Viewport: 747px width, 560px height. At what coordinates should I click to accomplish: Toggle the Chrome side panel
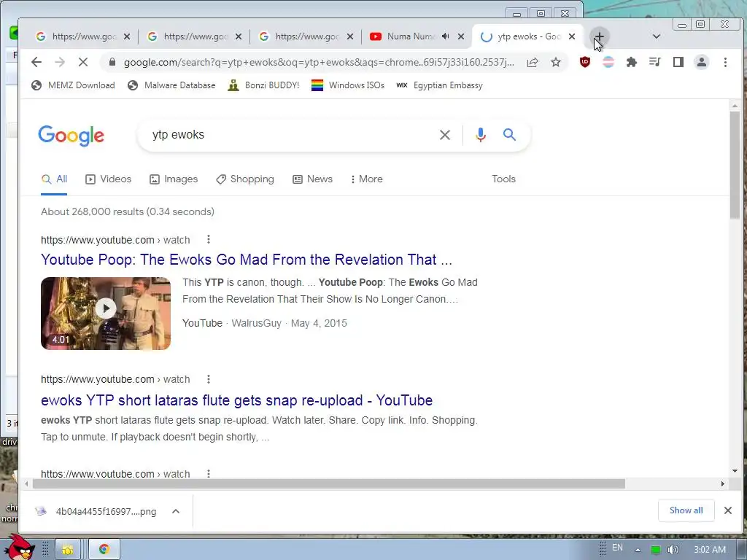coord(678,62)
